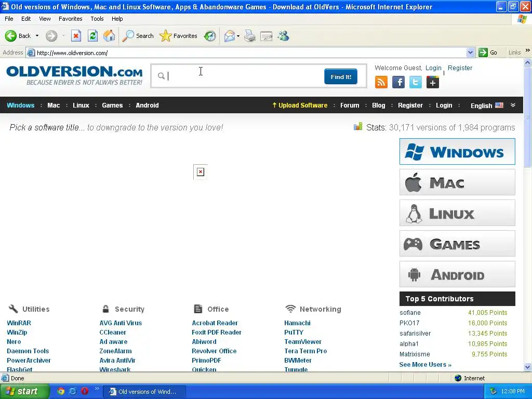532x399 pixels.
Task: Launch Internet Explorer from quick launch
Action: pyautogui.click(x=73, y=391)
